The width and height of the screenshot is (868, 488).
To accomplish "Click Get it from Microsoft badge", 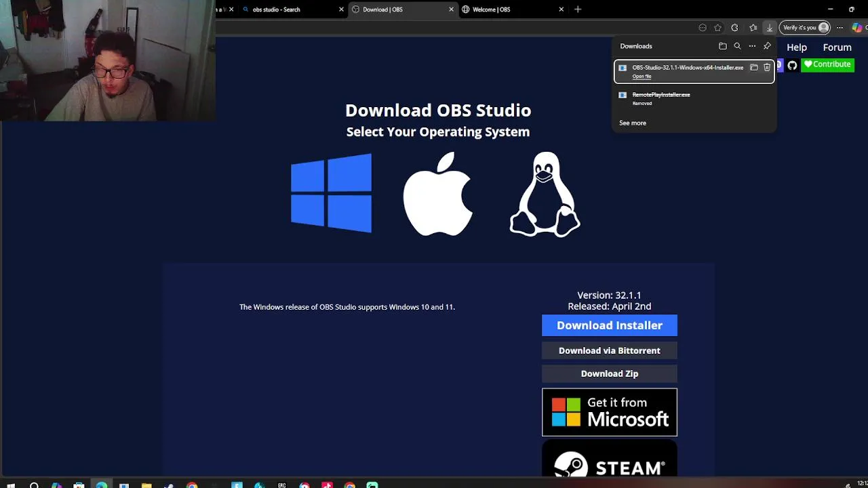I will pos(610,412).
